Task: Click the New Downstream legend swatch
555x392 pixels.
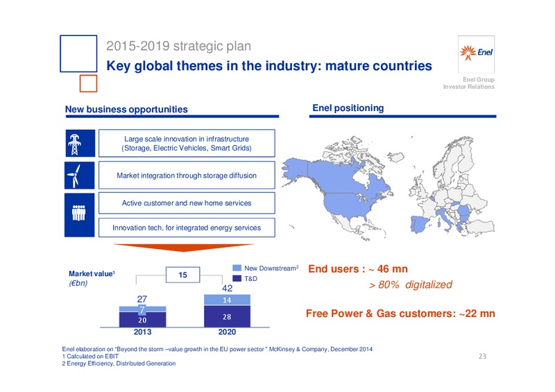Action: (x=237, y=268)
